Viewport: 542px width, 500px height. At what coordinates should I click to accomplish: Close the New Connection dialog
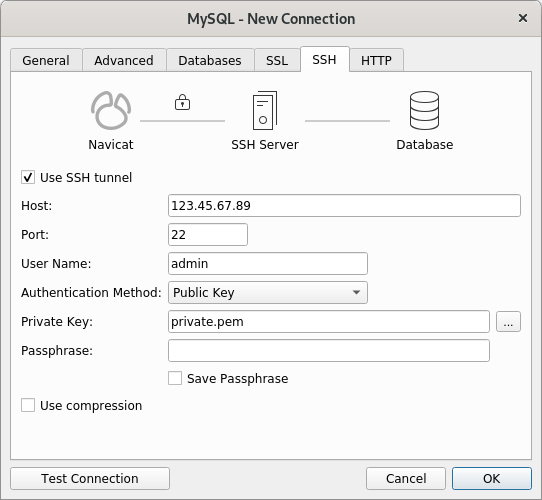click(523, 18)
